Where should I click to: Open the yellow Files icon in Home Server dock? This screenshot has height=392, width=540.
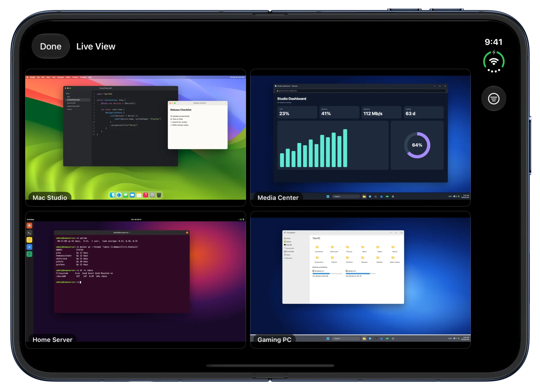(x=29, y=240)
